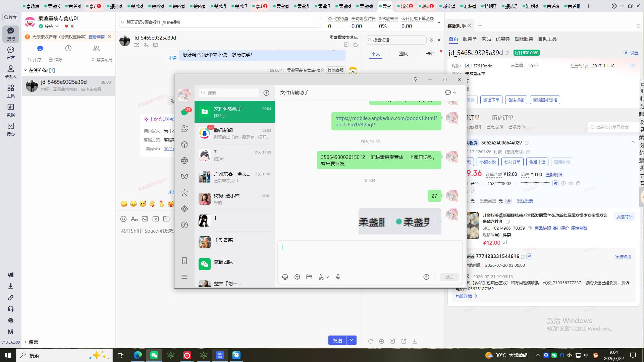This screenshot has width=644, height=362.
Task: Open the 数据 data sidebar icon
Action: pyautogui.click(x=11, y=110)
